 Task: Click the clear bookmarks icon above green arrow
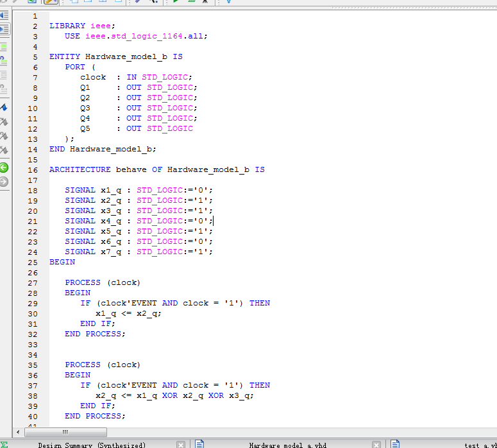pyautogui.click(x=4, y=150)
